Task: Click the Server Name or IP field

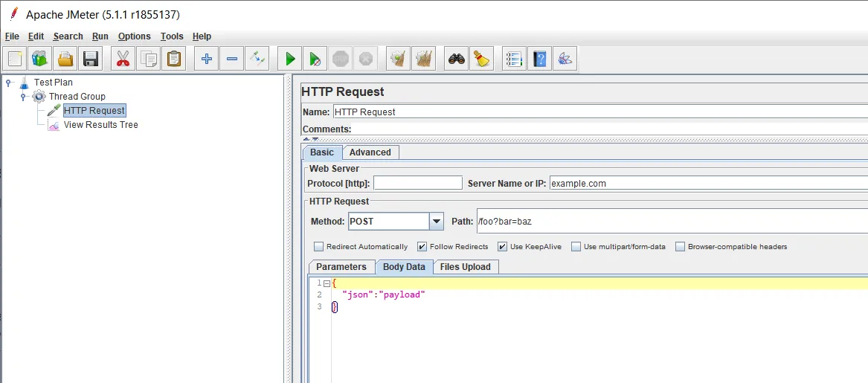Action: pyautogui.click(x=709, y=183)
